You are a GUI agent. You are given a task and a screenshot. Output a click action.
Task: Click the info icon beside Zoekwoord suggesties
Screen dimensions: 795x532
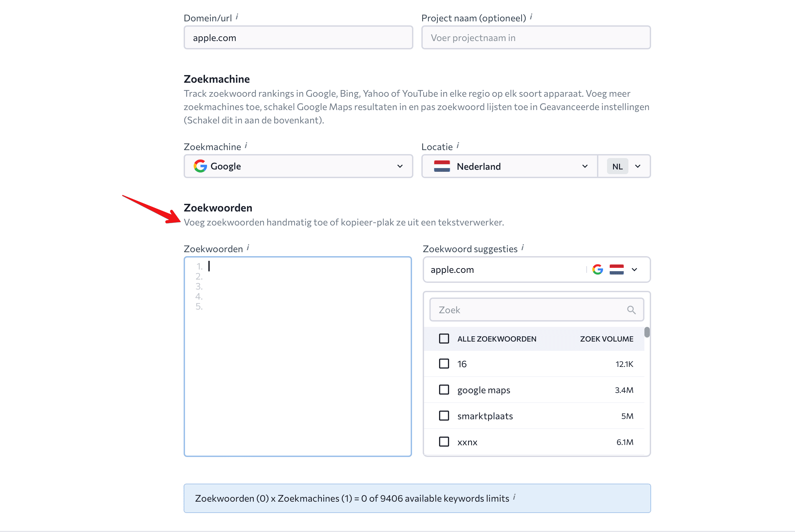[x=522, y=247]
